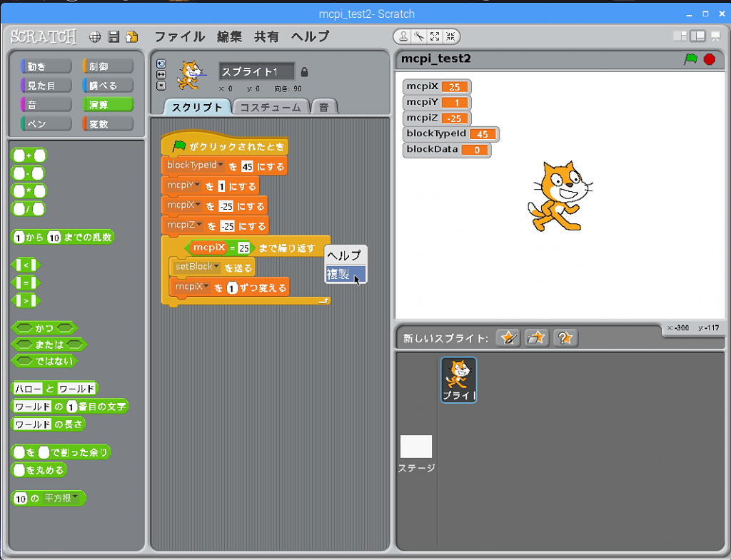
Task: Select the 調べる block category
Action: (x=108, y=86)
